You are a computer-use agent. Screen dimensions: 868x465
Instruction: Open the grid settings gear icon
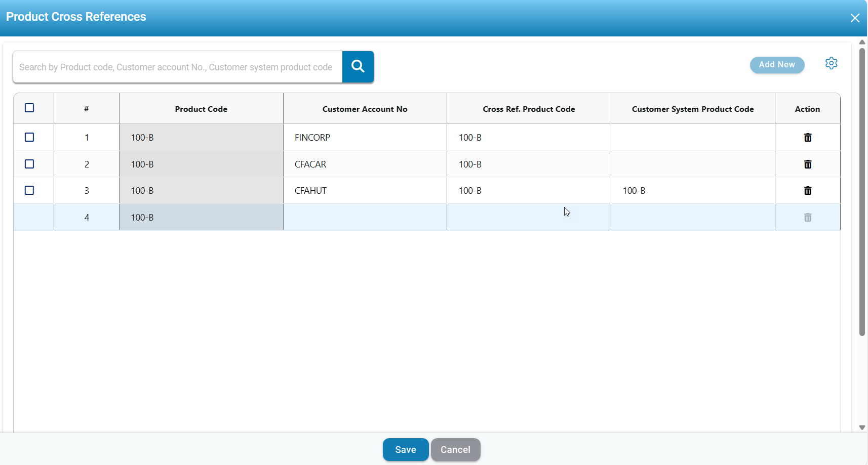tap(831, 63)
